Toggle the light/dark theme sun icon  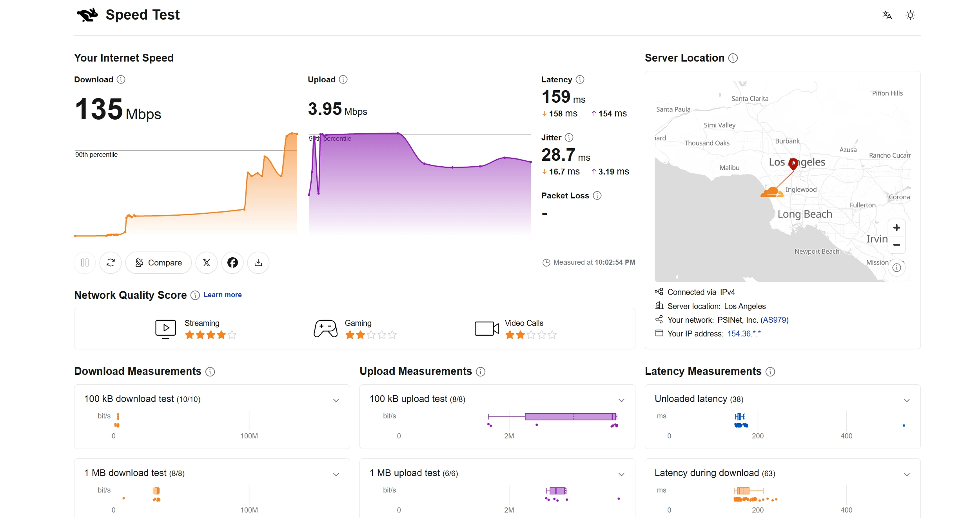pos(910,15)
